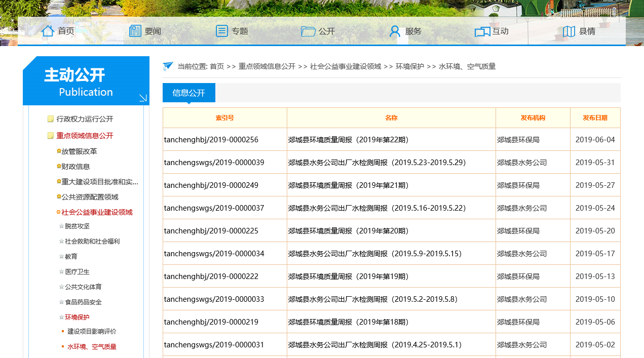
Task: Click the date 2019-05-27
Action: [595, 185]
